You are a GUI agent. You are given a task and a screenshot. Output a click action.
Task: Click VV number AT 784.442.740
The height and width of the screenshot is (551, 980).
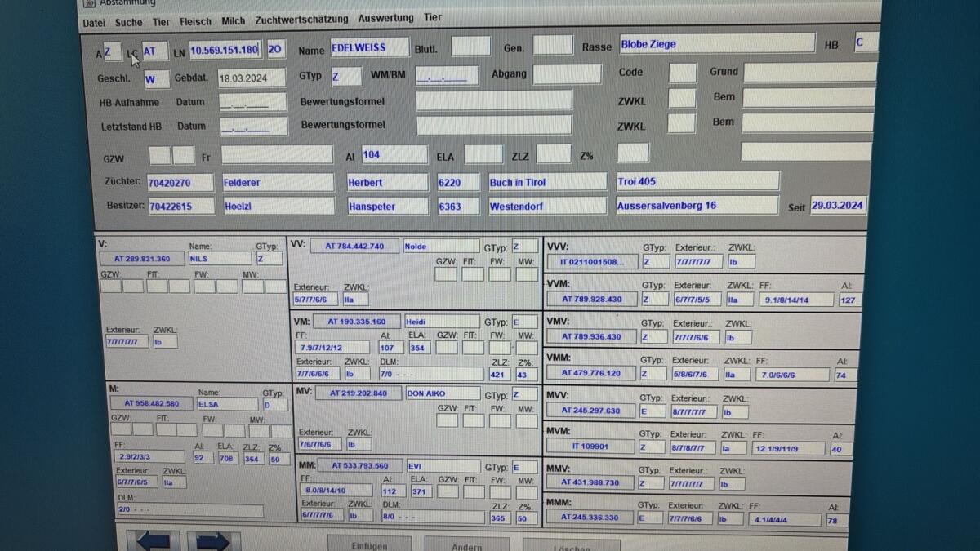pyautogui.click(x=354, y=246)
